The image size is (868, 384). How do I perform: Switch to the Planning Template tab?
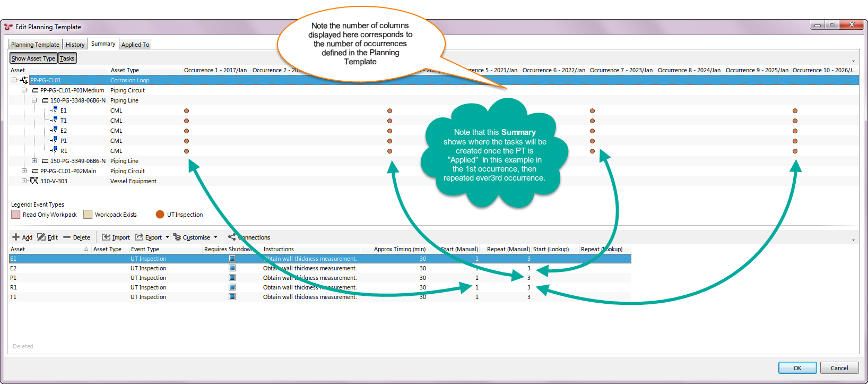click(35, 45)
